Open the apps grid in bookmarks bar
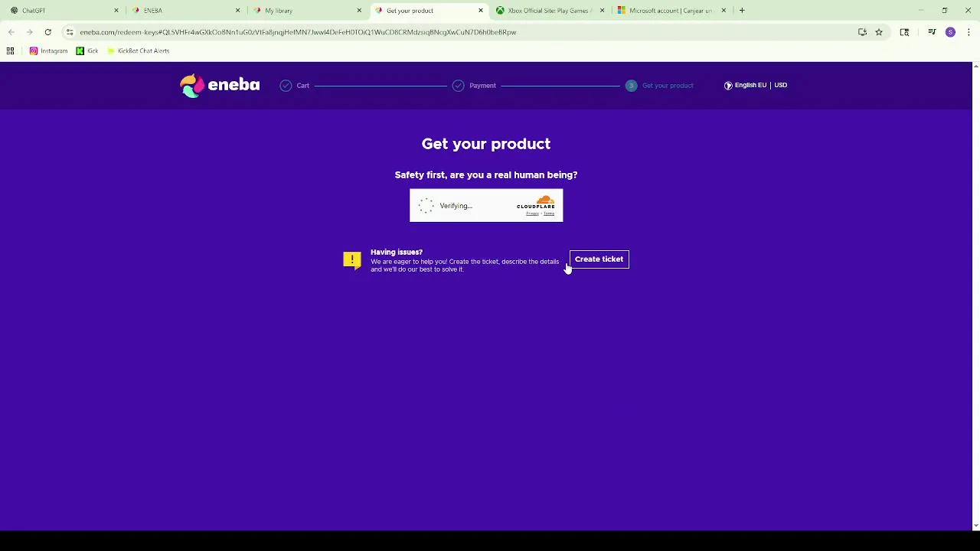Viewport: 980px width, 551px height. (x=11, y=51)
